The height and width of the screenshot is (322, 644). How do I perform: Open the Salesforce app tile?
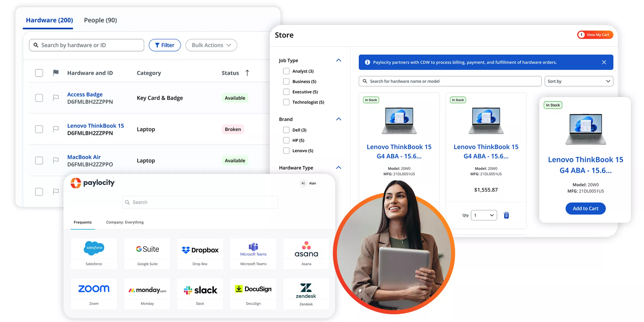(94, 254)
